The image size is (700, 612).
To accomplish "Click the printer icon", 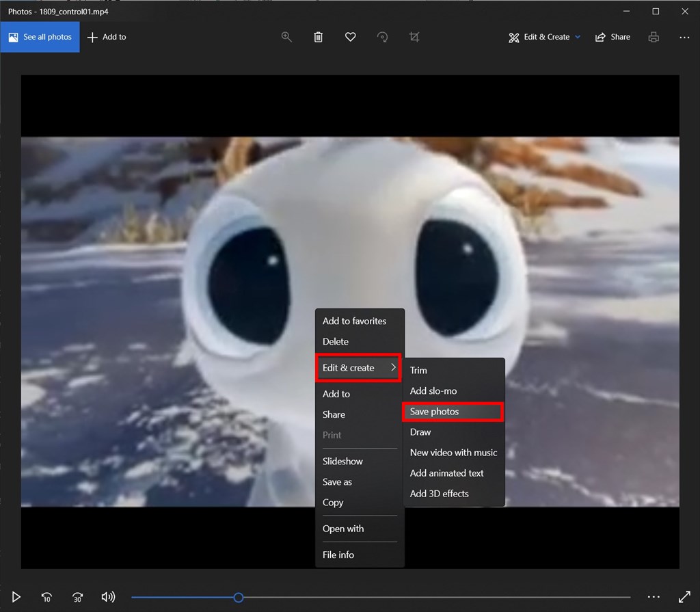I will click(654, 37).
